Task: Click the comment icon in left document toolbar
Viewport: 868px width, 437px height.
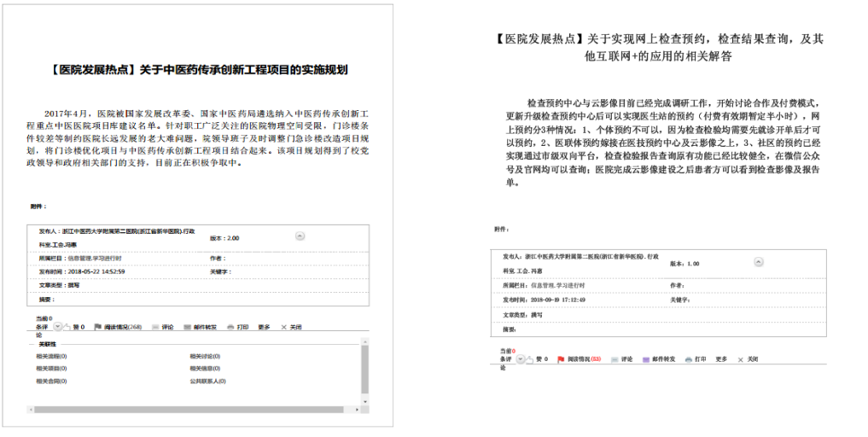Action: pyautogui.click(x=155, y=326)
